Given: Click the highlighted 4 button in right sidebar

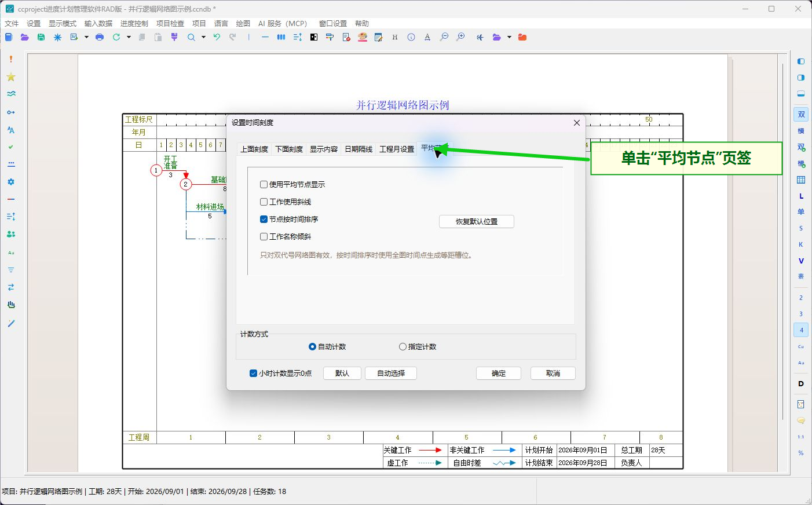Looking at the screenshot, I should tap(801, 330).
